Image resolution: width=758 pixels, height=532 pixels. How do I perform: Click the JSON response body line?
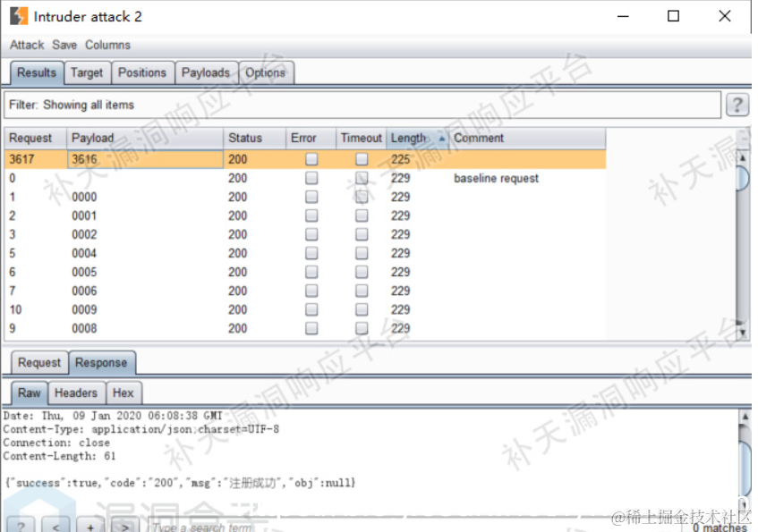180,483
